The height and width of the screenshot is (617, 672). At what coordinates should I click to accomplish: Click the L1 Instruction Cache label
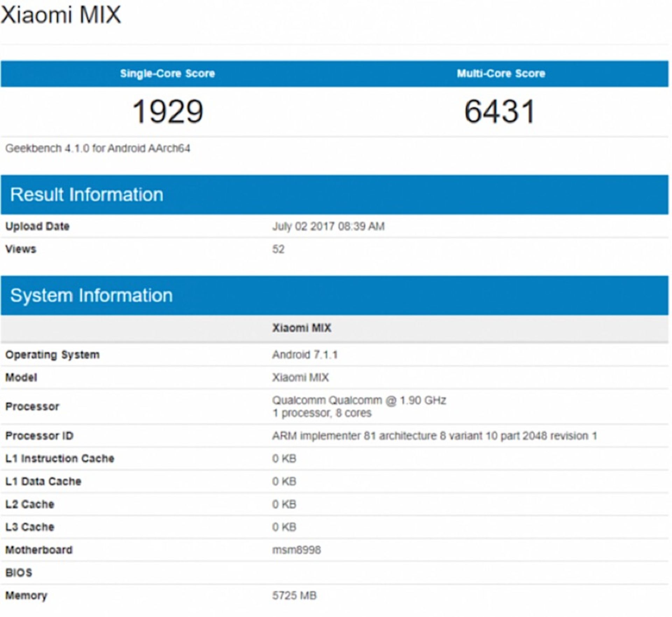[x=60, y=459]
